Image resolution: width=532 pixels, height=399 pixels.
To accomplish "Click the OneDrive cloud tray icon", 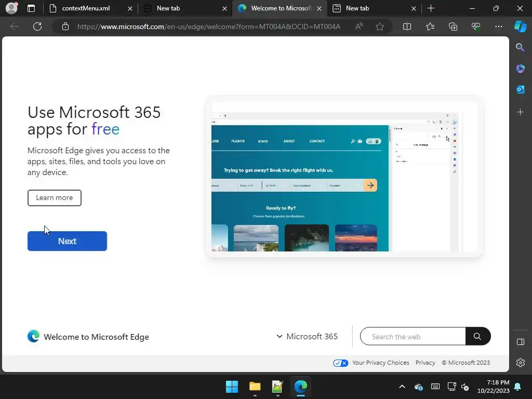I will pos(418,387).
